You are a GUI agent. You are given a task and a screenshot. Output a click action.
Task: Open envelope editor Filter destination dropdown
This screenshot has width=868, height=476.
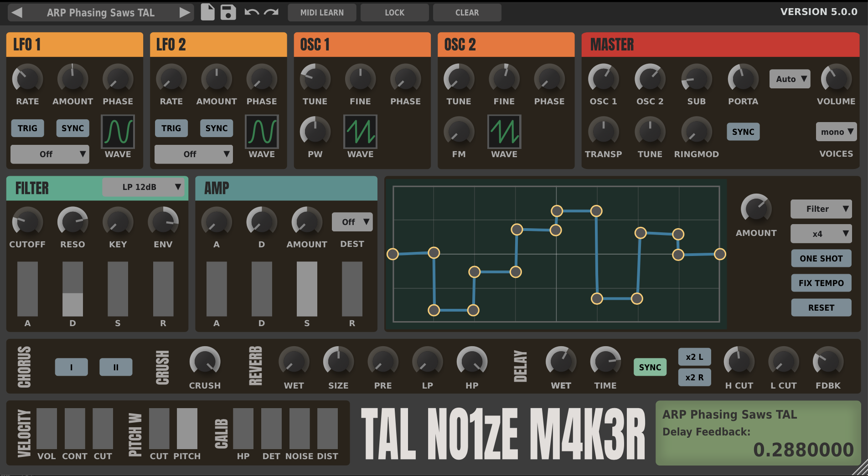click(821, 209)
